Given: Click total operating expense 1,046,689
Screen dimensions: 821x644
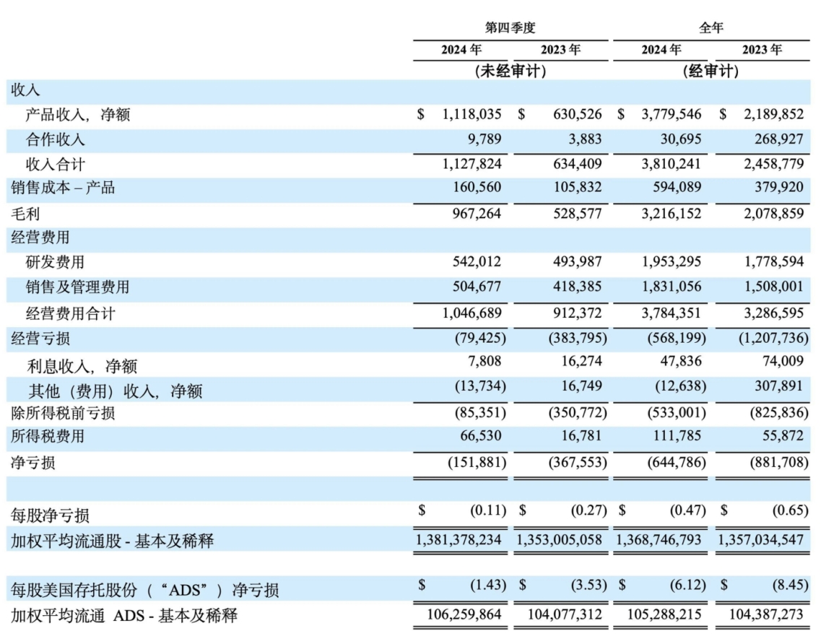Looking at the screenshot, I should coord(472,313).
